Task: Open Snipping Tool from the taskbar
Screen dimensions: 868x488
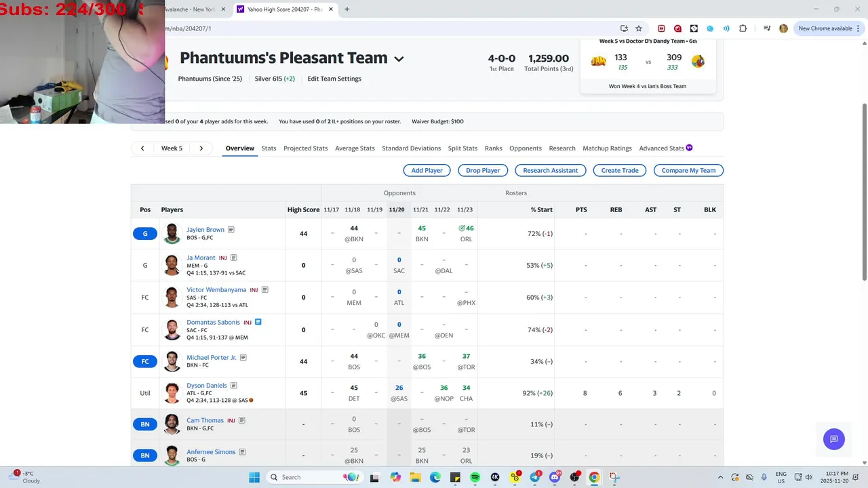Action: [x=614, y=477]
